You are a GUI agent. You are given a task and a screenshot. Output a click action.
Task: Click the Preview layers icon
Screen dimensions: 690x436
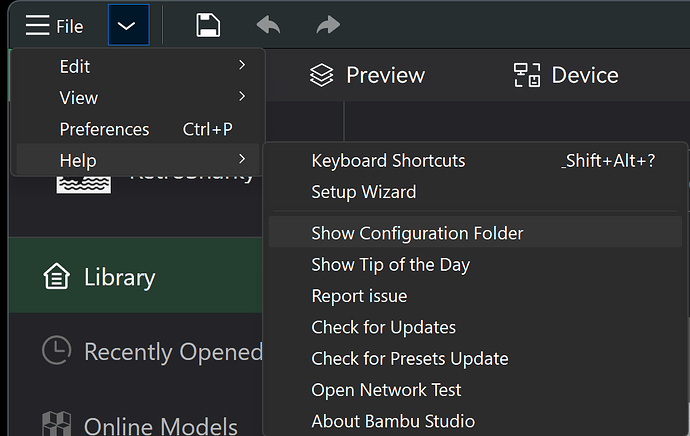tap(322, 75)
